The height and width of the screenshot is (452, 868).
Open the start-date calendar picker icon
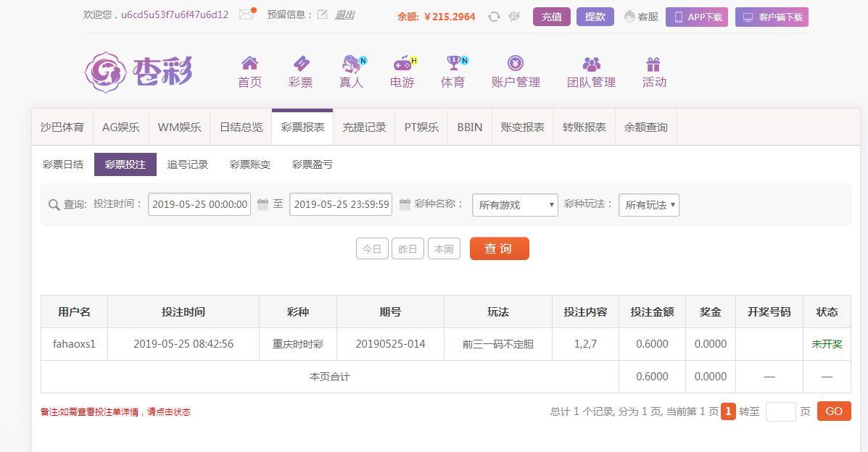263,204
